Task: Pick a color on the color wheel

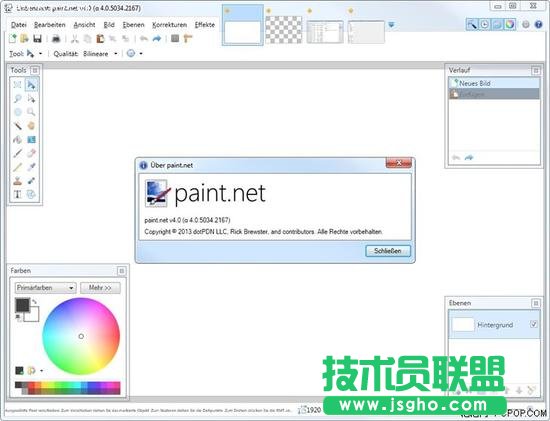Action: [81, 336]
